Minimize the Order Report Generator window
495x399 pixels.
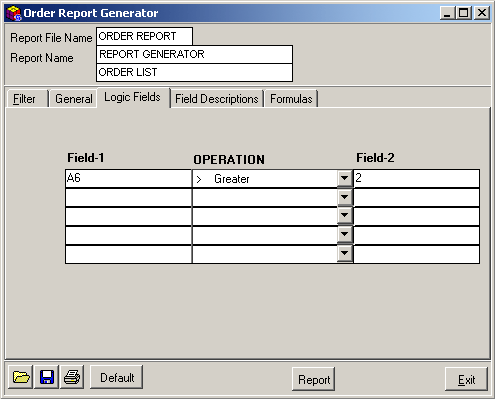[x=448, y=13]
